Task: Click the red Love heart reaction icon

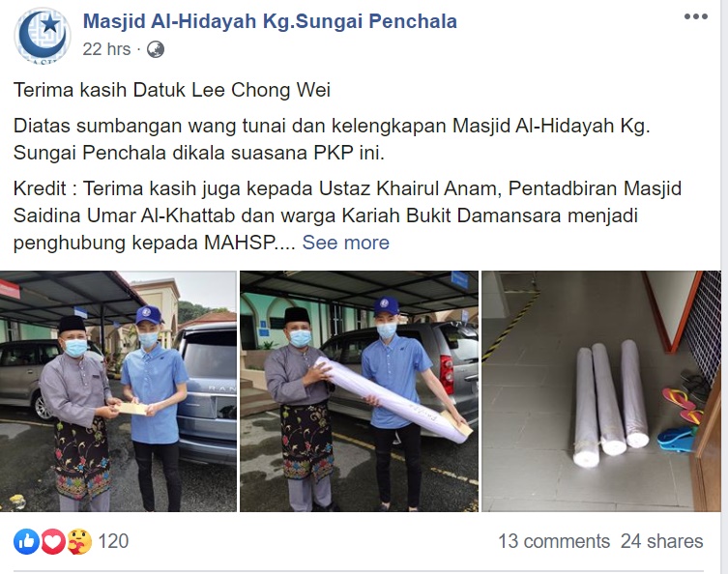Action: click(53, 541)
